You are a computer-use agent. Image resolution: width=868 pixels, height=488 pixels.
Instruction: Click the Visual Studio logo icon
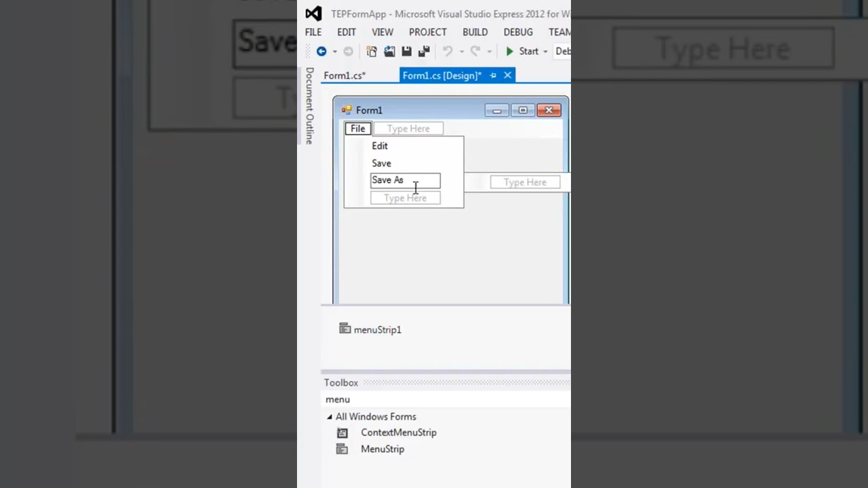[313, 14]
